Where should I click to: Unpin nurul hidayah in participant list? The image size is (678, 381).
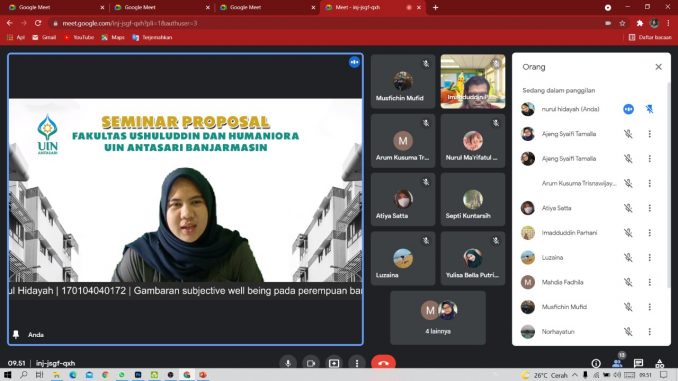click(x=649, y=109)
